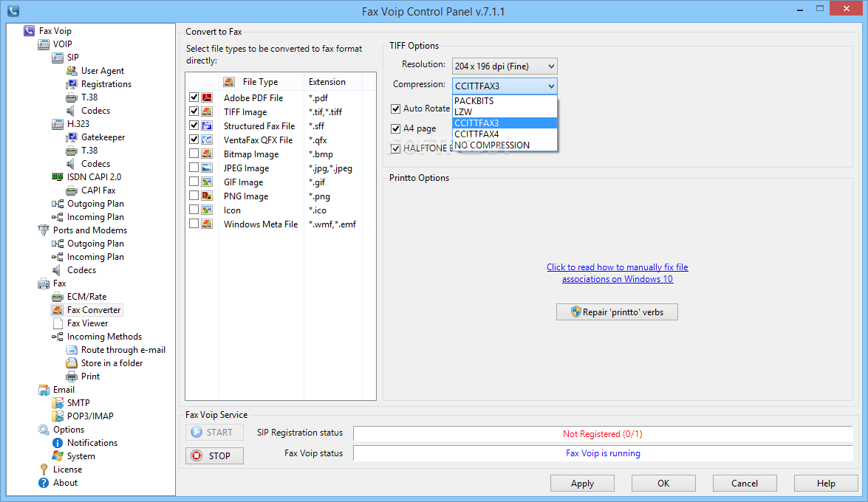Enable the Windows Meta File checkbox
Screen dimensions: 868x502
coord(194,224)
